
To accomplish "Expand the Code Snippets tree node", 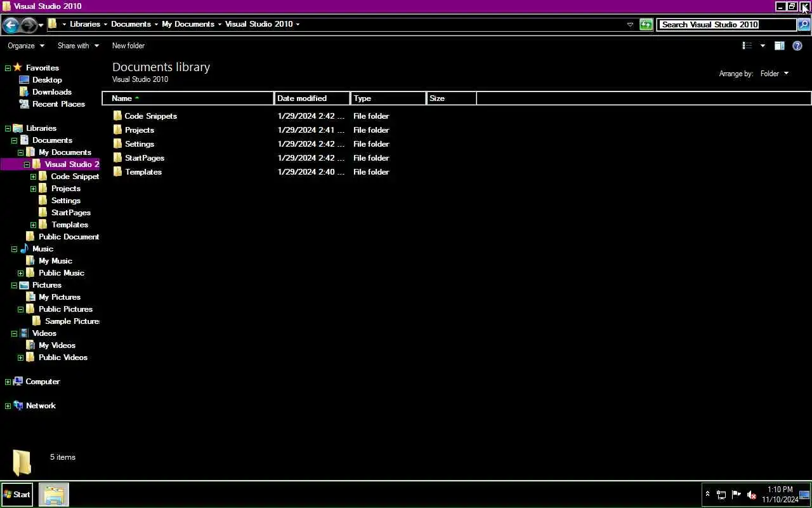I will click(x=33, y=177).
